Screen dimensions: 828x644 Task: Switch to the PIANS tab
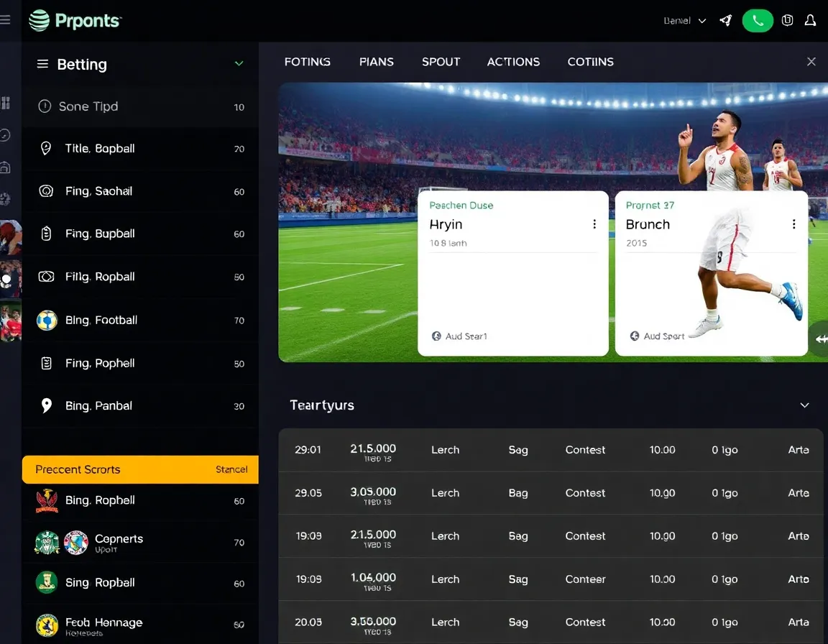click(376, 62)
